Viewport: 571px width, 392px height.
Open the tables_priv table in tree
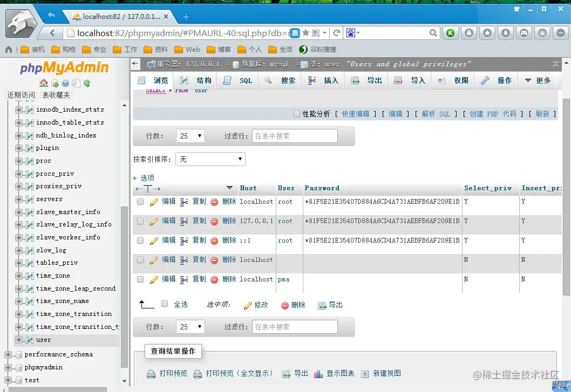57,263
